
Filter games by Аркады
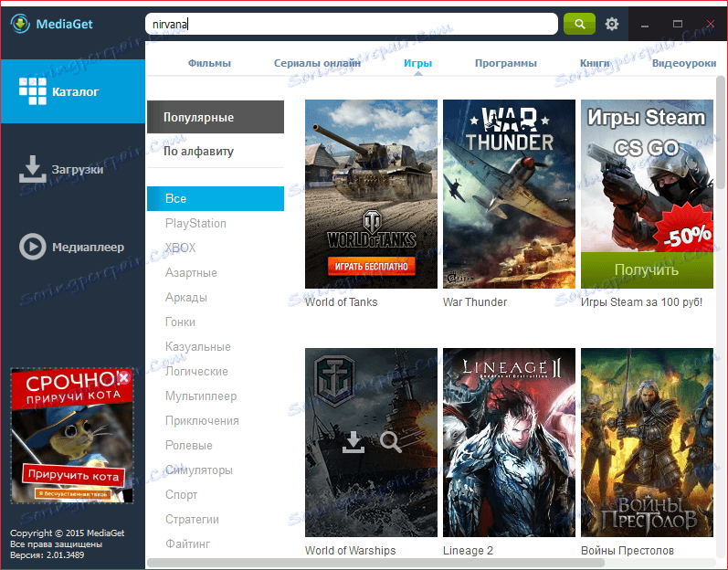pyautogui.click(x=185, y=298)
